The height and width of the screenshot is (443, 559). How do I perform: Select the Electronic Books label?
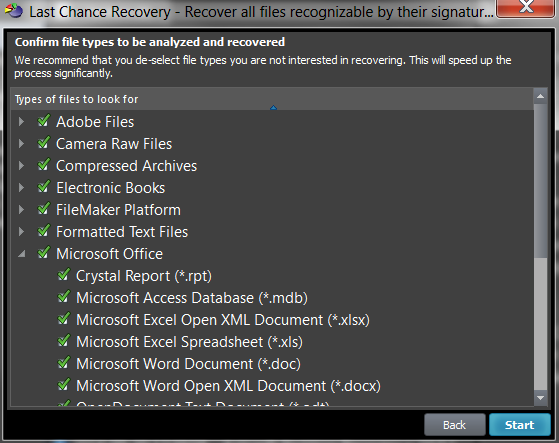coord(111,188)
